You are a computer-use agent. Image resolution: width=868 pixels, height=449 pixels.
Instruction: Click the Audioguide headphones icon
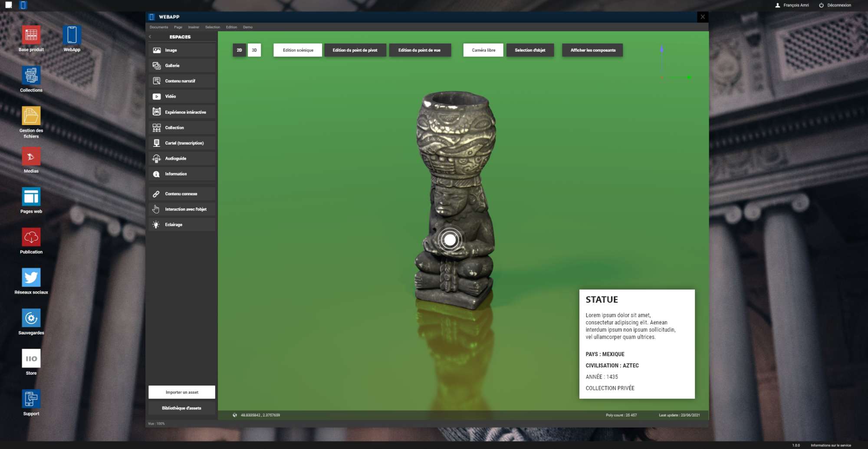156,158
